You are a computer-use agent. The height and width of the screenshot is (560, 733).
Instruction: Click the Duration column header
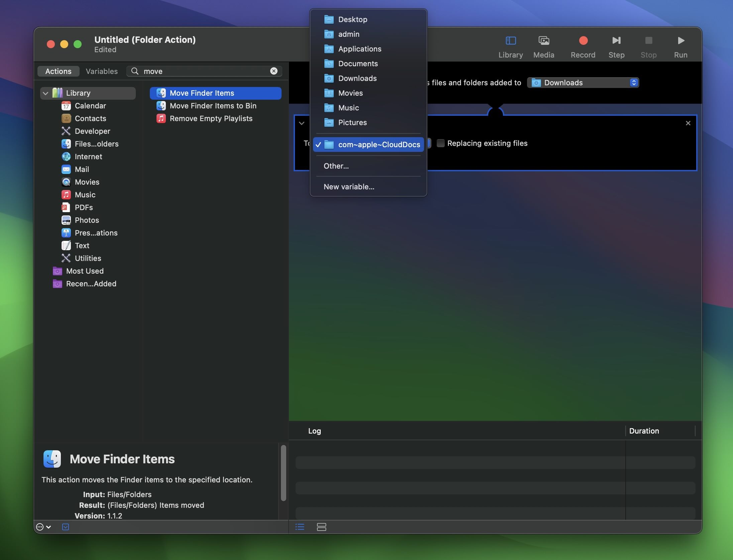click(x=644, y=431)
